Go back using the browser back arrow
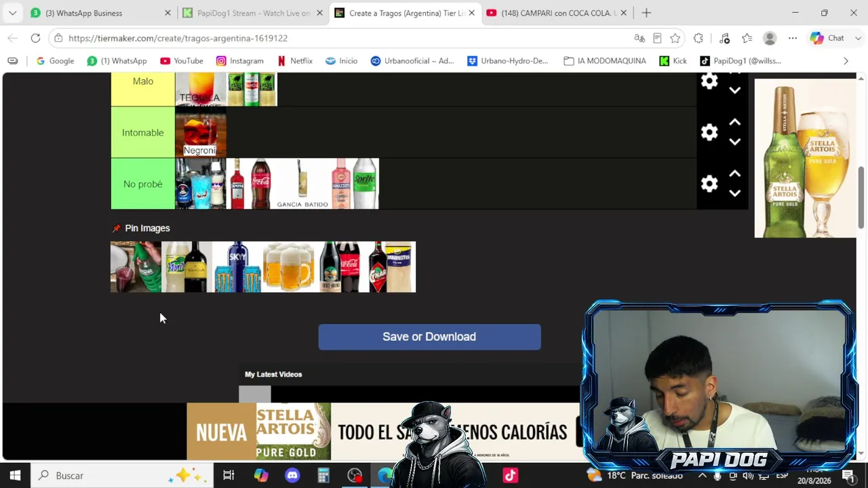The image size is (868, 488). pos(13,38)
